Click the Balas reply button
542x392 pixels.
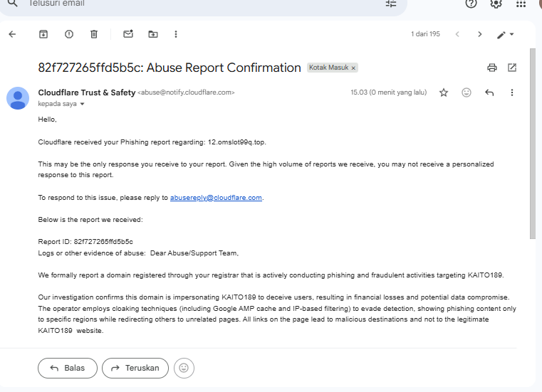[68, 369]
